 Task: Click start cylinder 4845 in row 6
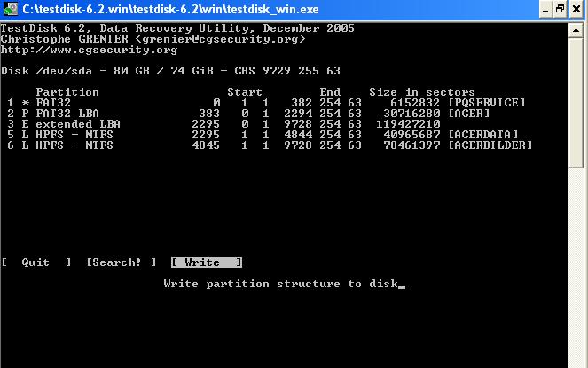click(x=206, y=145)
